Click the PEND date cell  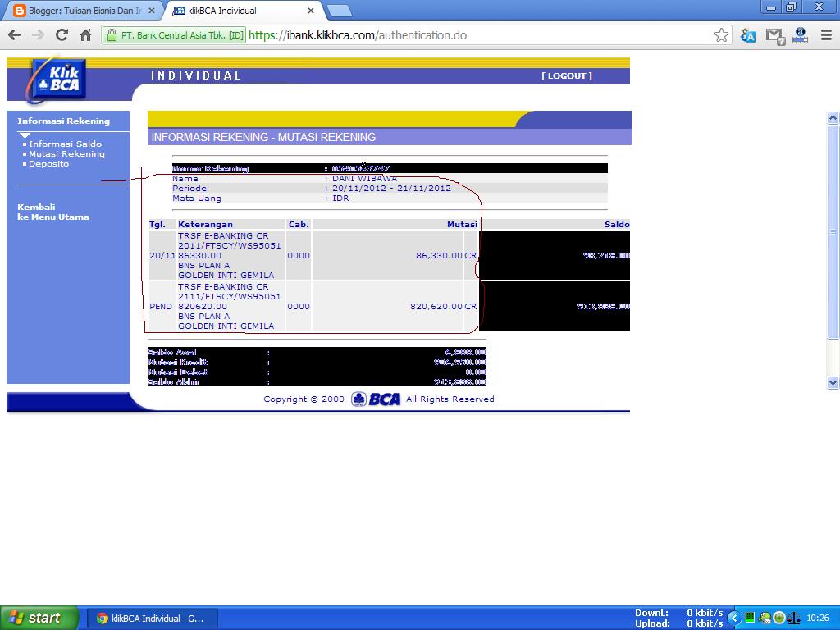click(x=161, y=307)
